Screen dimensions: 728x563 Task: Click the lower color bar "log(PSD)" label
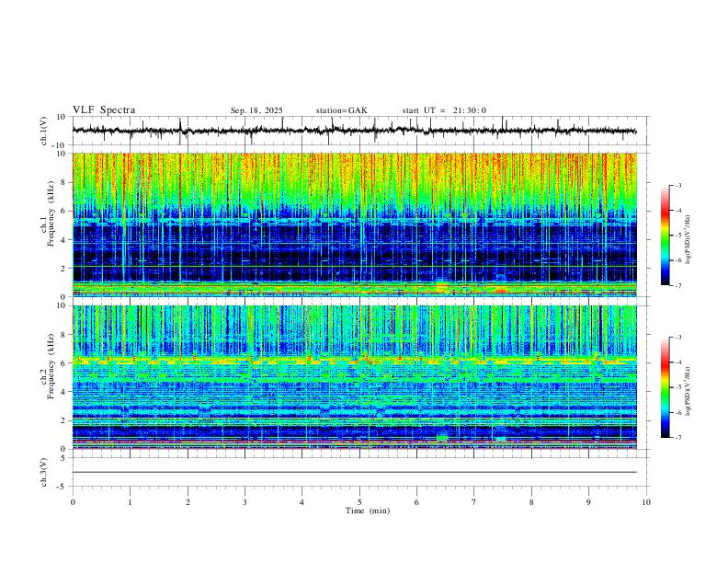688,391
